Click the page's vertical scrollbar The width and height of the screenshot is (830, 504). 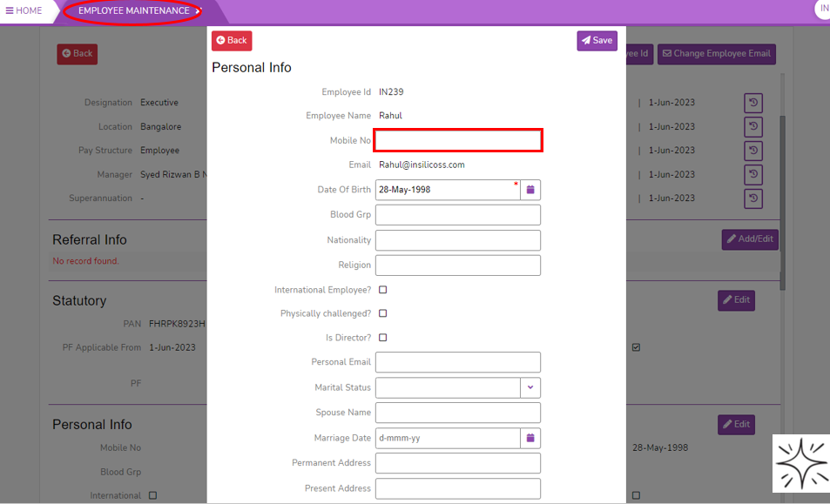pos(782,200)
